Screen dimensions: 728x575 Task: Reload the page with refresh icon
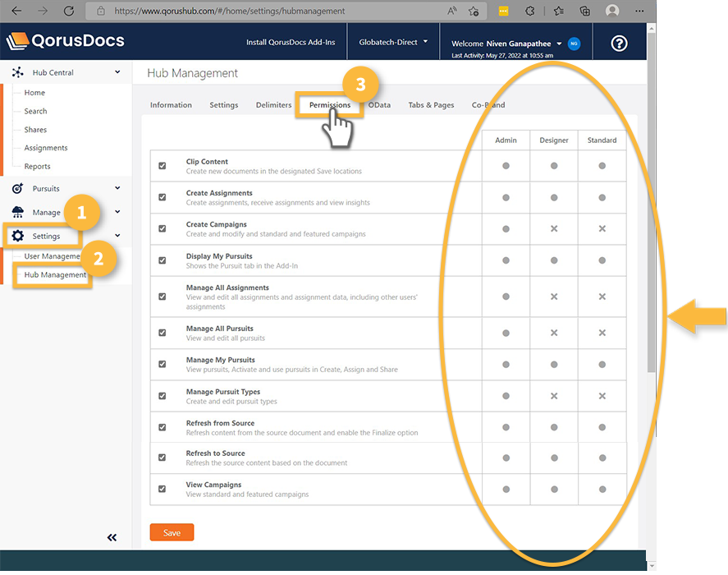pos(69,11)
